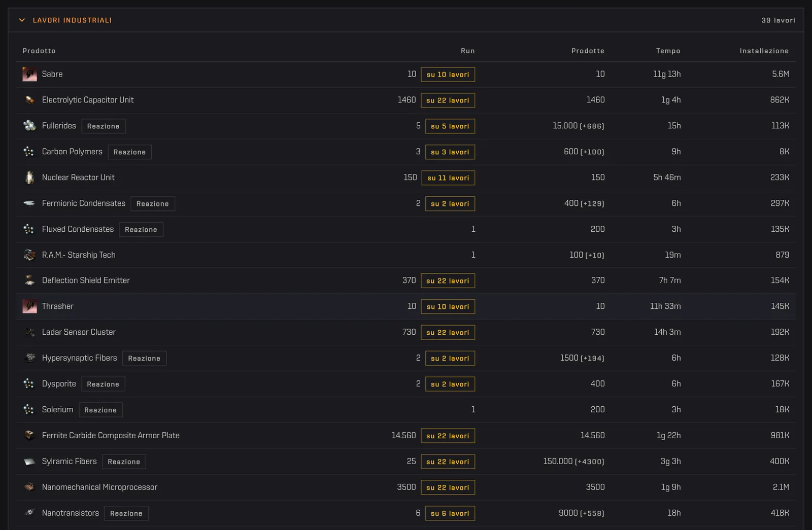812x530 pixels.
Task: Click 'su 11 lavori' badge for Nuclear Reactor Unit
Action: click(x=448, y=178)
